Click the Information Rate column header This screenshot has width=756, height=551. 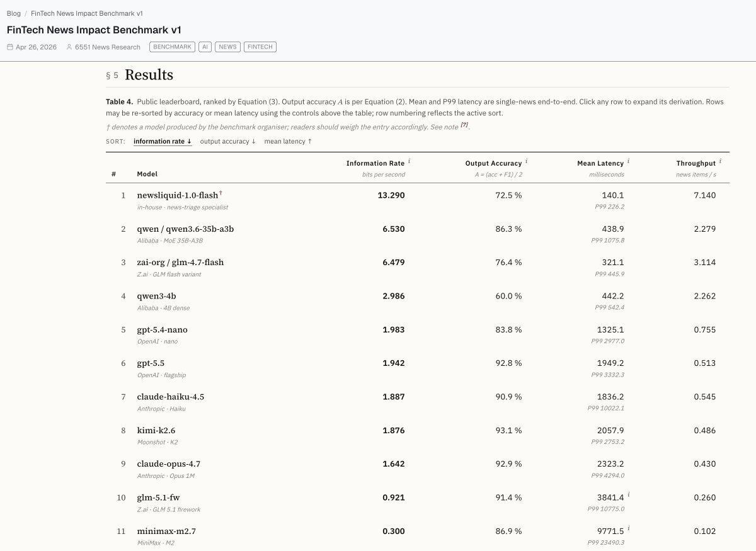click(x=375, y=164)
